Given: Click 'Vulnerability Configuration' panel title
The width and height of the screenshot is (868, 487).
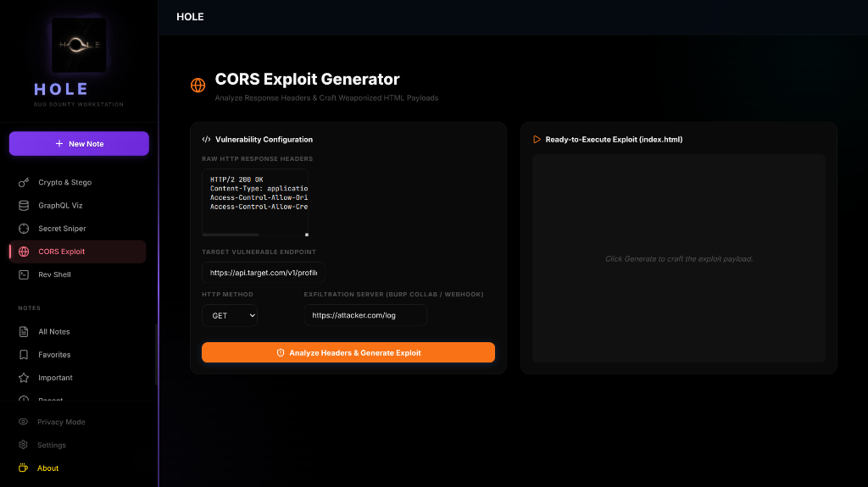Looking at the screenshot, I should [264, 140].
